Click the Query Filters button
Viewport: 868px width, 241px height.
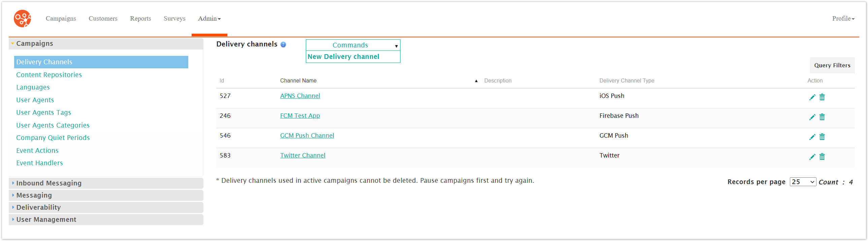click(832, 65)
